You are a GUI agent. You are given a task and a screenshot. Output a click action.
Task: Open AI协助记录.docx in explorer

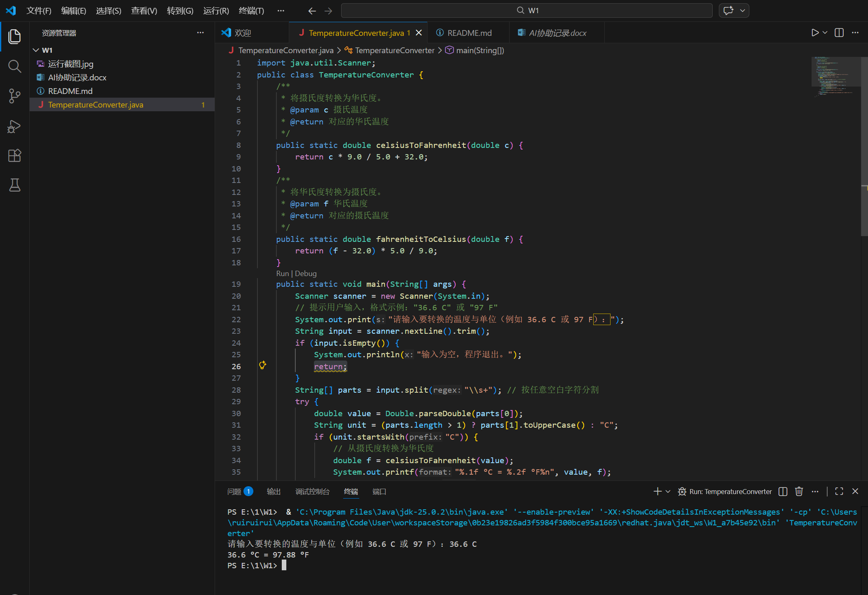pos(77,77)
